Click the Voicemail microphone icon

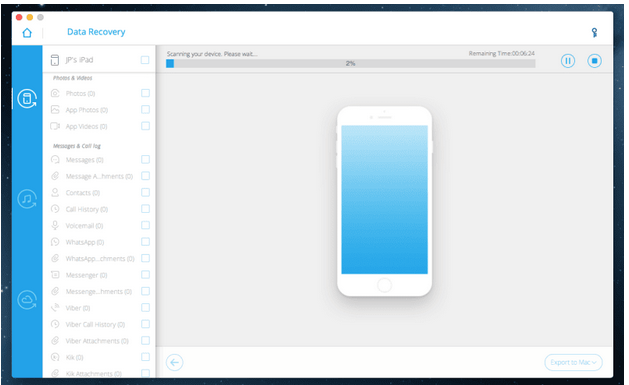[x=55, y=225]
